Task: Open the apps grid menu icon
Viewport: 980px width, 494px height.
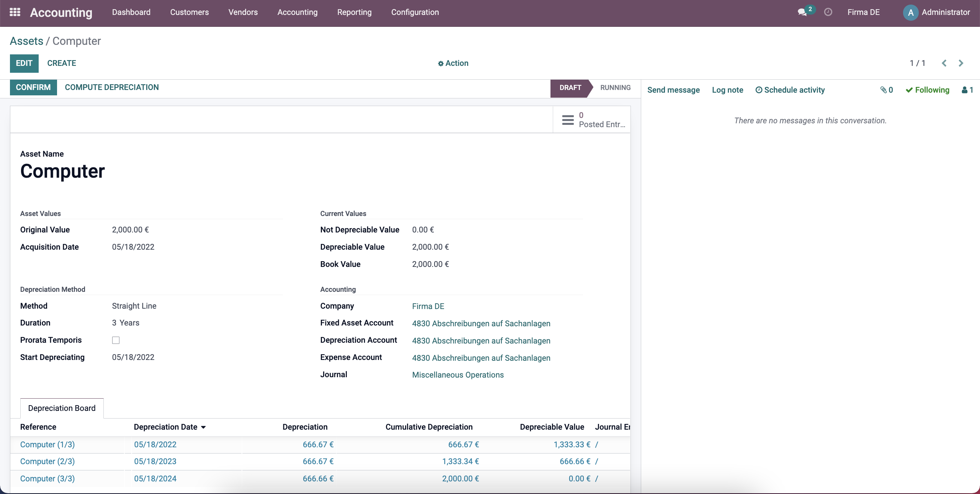Action: [x=15, y=12]
